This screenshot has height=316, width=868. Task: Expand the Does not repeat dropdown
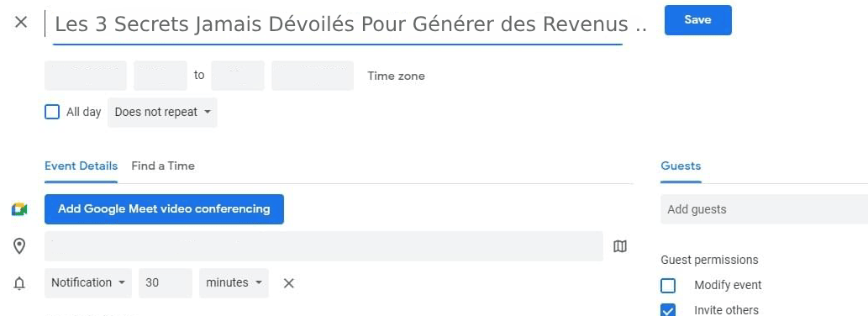tap(163, 113)
